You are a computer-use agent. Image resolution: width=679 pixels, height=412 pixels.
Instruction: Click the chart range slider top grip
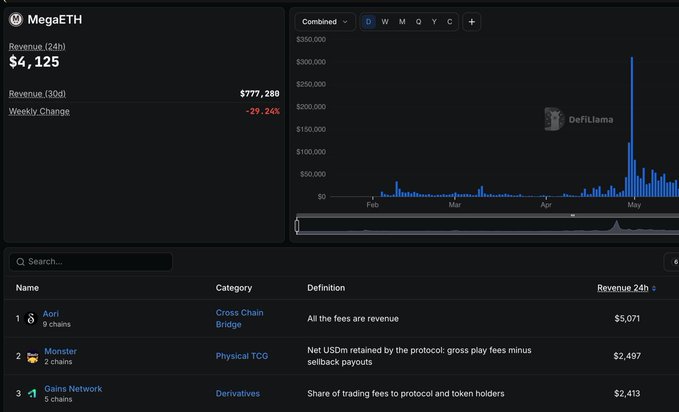[572, 215]
